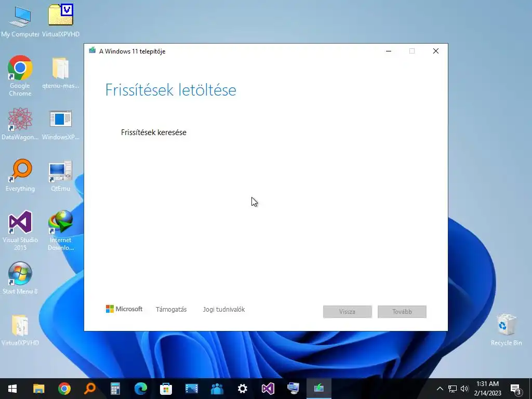Open Calculator from the taskbar

point(115,389)
